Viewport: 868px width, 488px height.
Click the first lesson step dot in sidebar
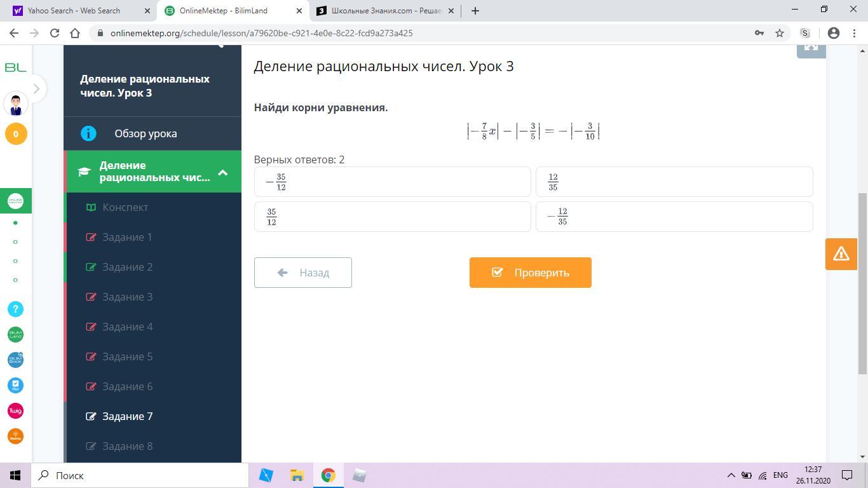pos(15,222)
